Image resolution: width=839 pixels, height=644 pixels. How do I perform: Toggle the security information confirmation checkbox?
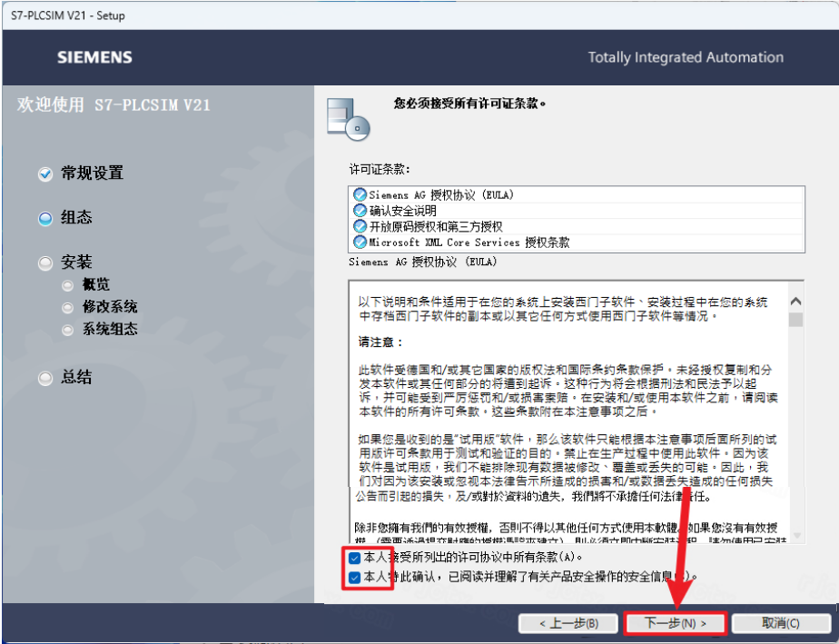pyautogui.click(x=354, y=578)
